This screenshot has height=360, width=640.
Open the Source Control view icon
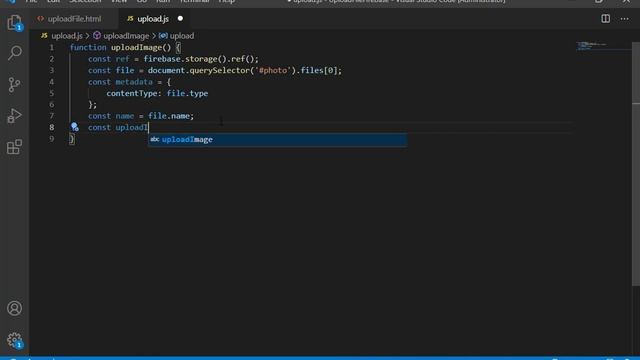(x=14, y=84)
